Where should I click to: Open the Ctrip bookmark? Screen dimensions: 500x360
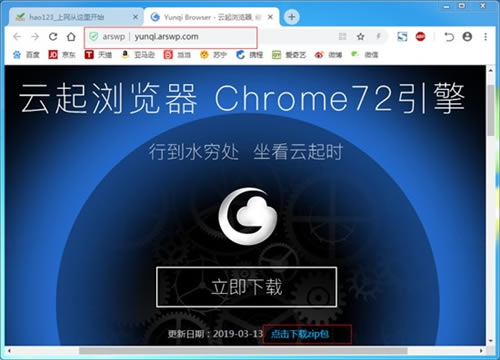[249, 55]
